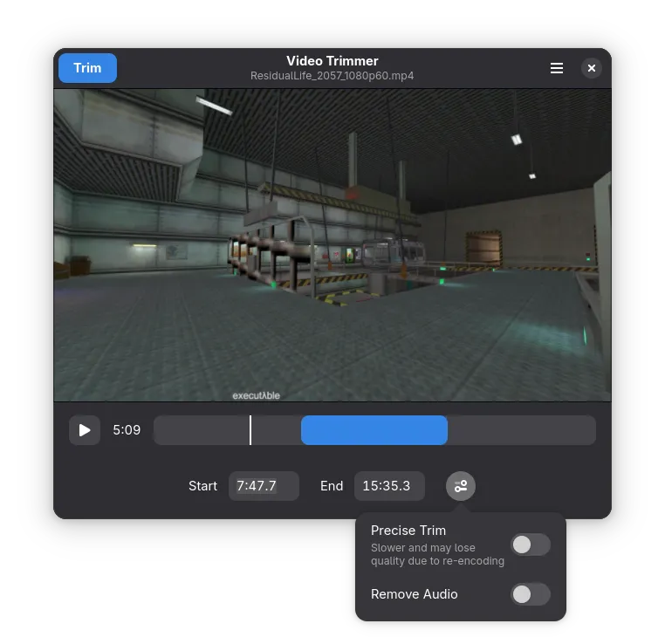This screenshot has height=644, width=665.
Task: Click the Precise Trim label text
Action: (408, 531)
